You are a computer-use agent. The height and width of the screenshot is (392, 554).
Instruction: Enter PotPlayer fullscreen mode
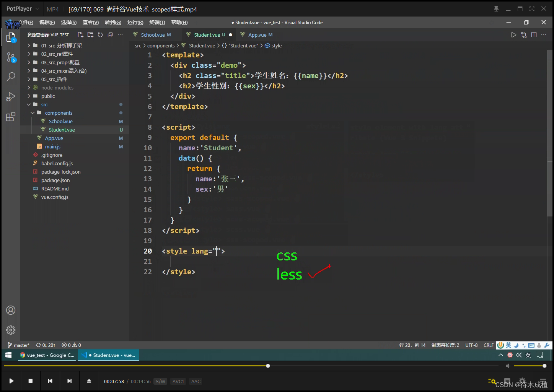532,9
